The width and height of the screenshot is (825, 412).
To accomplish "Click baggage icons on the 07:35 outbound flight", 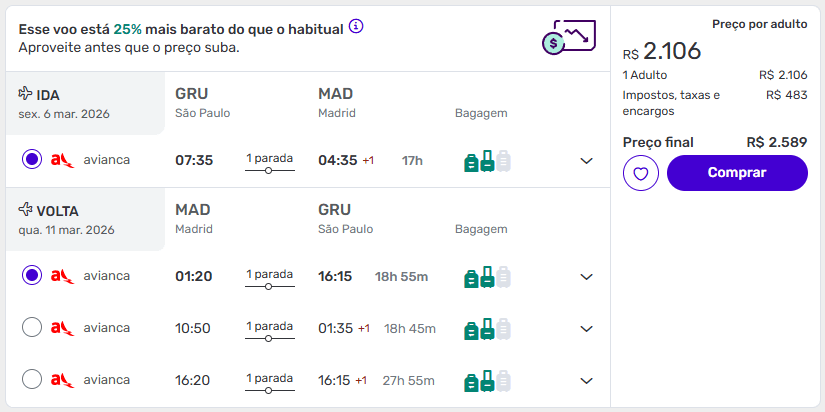I will [487, 161].
